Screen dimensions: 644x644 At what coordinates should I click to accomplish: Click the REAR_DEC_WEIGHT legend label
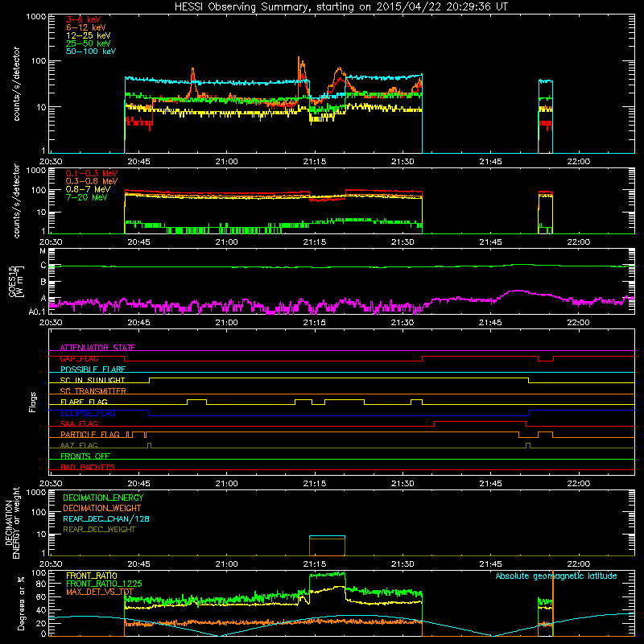pos(99,530)
